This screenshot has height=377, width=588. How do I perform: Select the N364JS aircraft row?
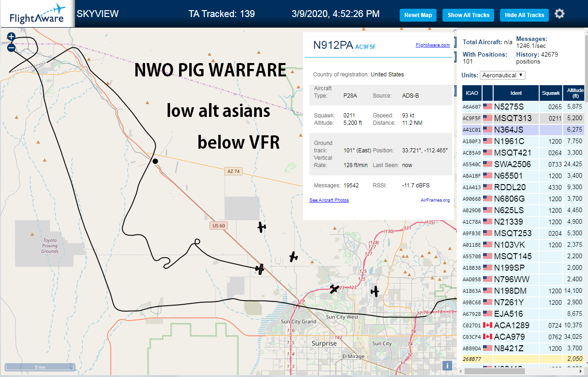tap(524, 129)
